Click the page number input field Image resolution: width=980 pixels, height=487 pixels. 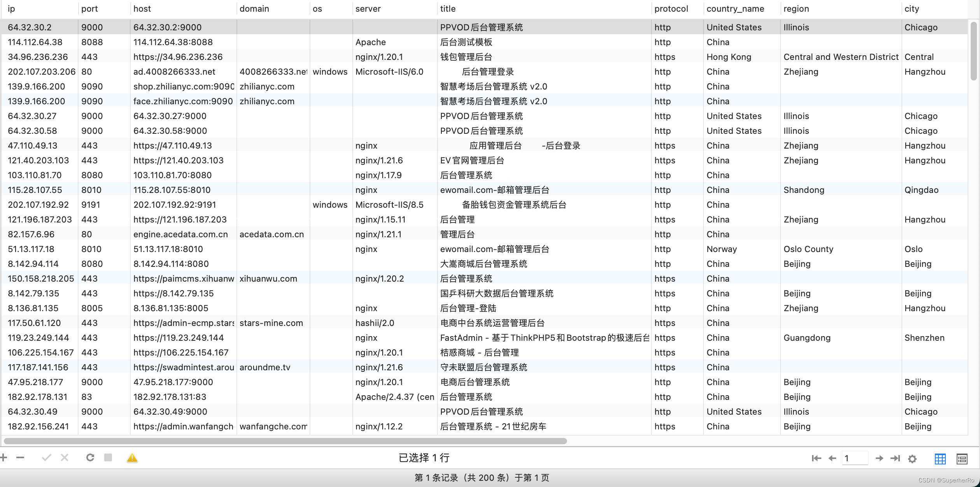pos(854,458)
